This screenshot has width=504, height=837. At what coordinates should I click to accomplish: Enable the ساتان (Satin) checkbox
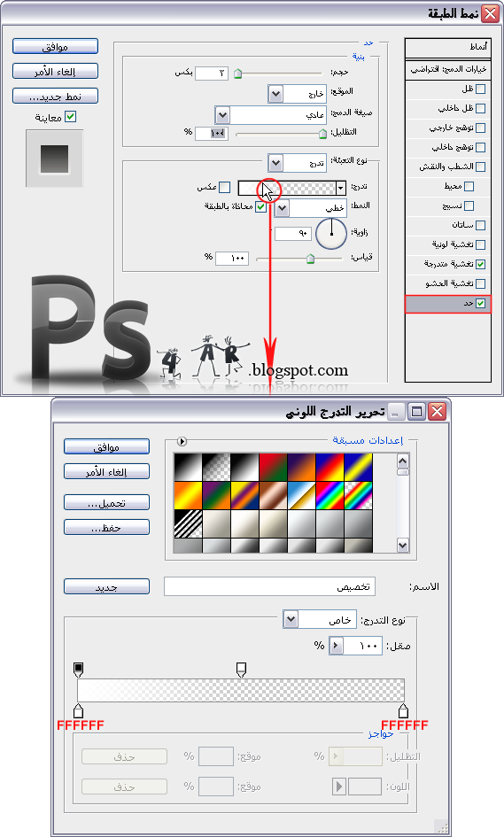(480, 225)
